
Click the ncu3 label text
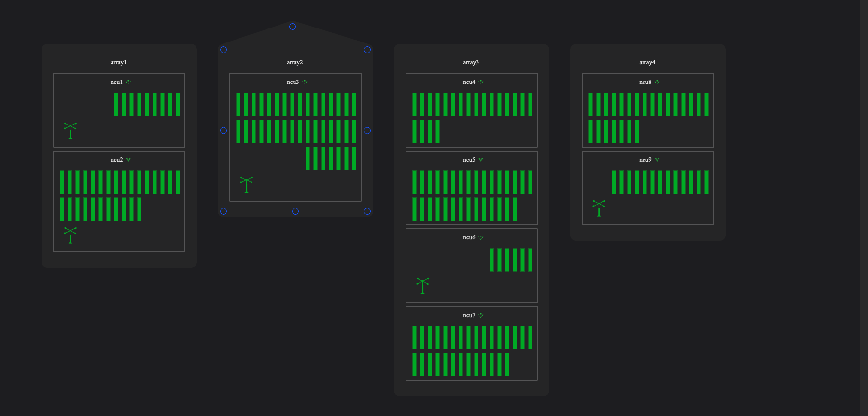pyautogui.click(x=293, y=82)
